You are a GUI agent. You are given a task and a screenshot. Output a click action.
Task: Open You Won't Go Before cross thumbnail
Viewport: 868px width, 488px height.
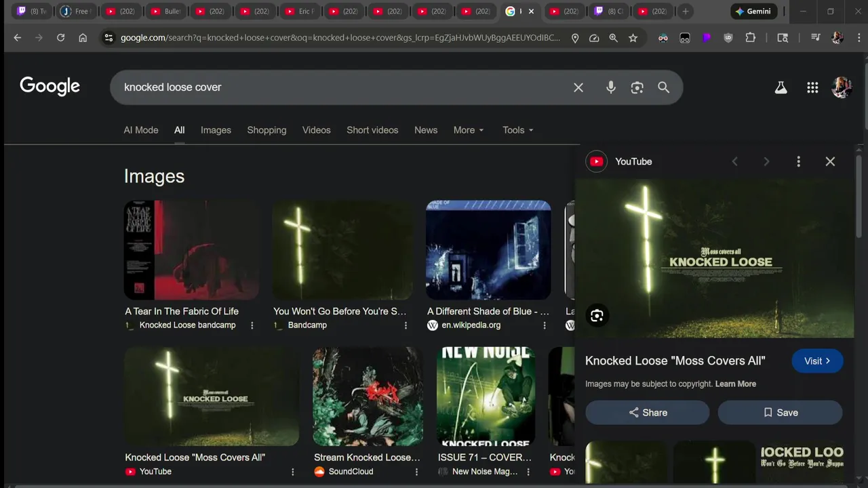click(342, 250)
